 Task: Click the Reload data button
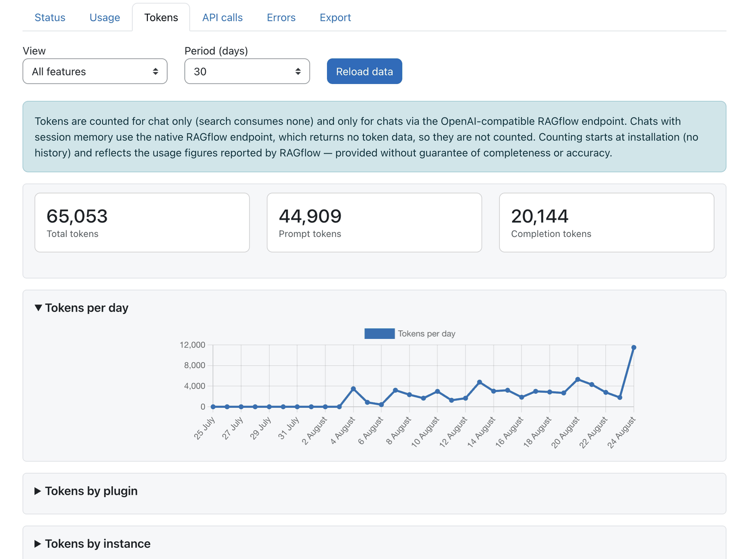click(x=364, y=71)
